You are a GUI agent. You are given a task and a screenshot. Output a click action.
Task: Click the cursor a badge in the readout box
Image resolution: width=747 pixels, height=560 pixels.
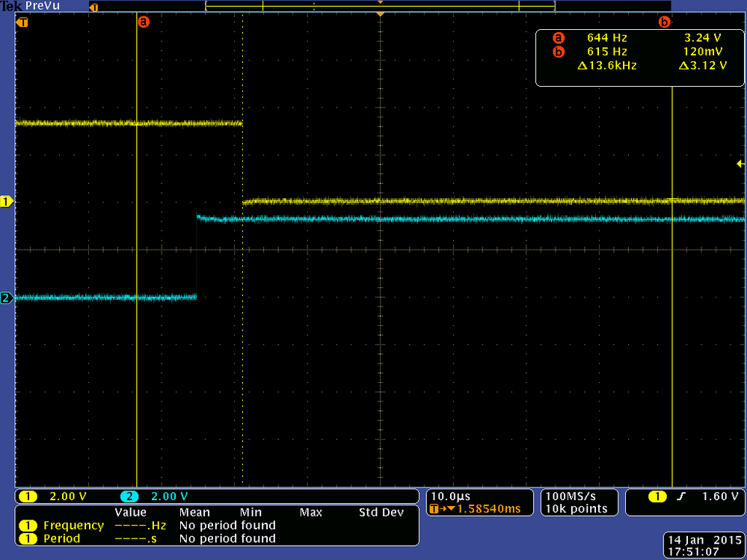[x=559, y=37]
